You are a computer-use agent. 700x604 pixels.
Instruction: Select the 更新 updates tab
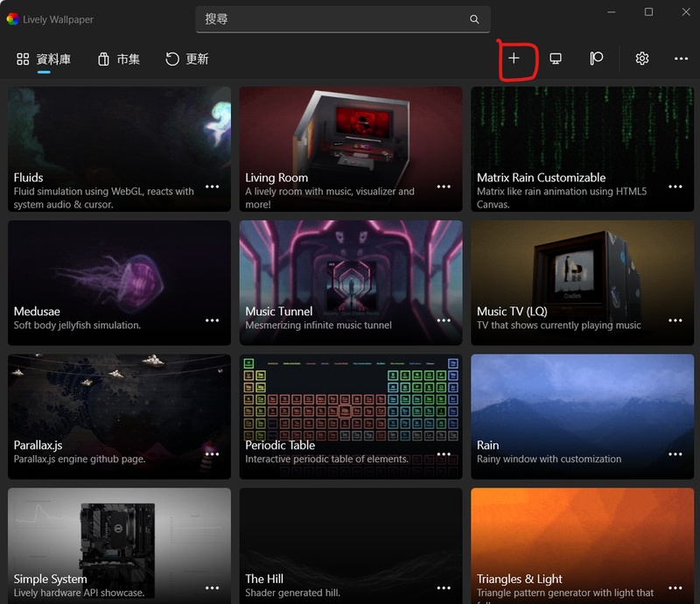[x=187, y=60]
